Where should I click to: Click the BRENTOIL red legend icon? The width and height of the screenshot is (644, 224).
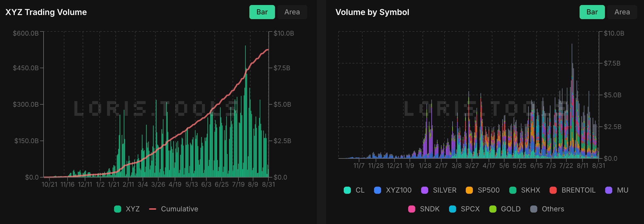click(553, 190)
